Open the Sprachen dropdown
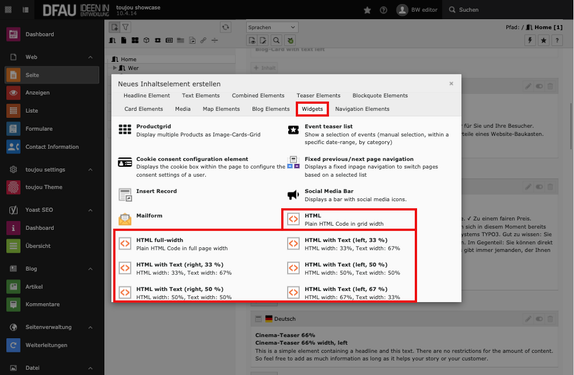The width and height of the screenshot is (574, 375). click(x=272, y=27)
